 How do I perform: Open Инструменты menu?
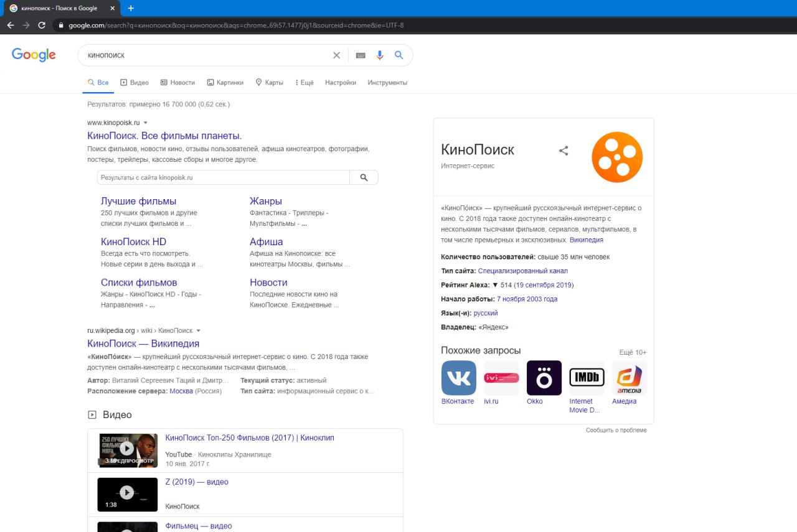coord(387,82)
